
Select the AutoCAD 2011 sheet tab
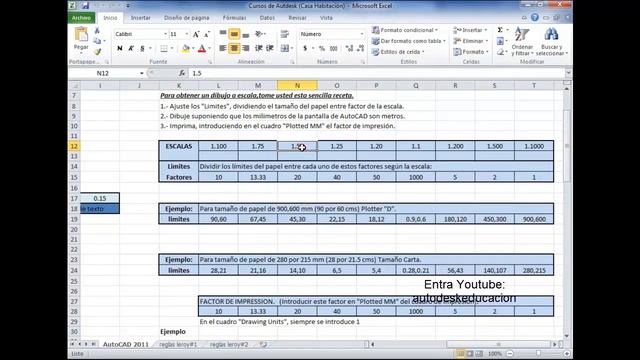click(x=126, y=344)
